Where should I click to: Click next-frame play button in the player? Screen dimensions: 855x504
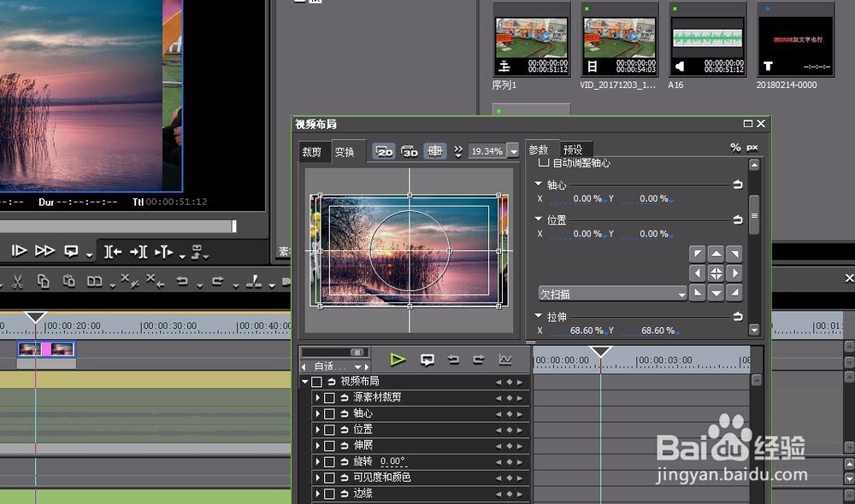(x=19, y=250)
